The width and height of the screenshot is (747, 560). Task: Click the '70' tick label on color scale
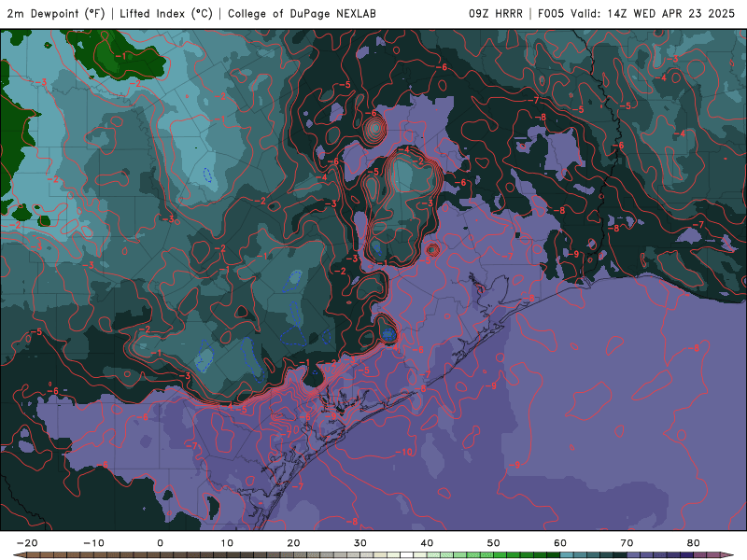(627, 543)
